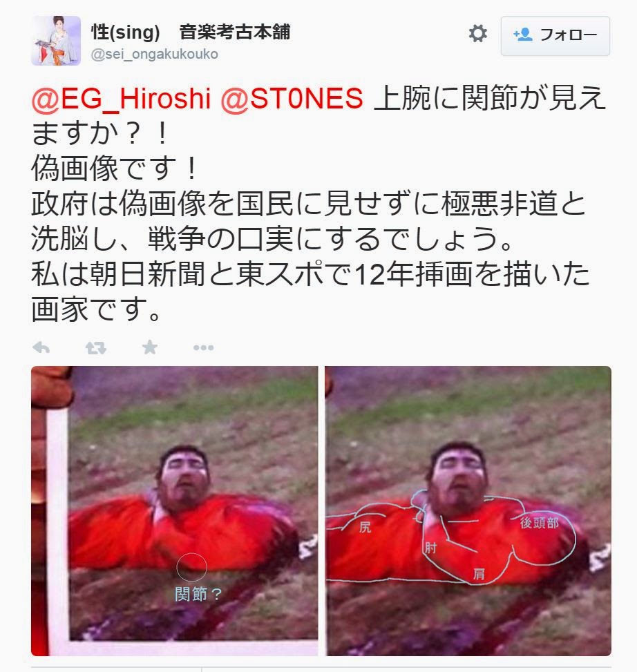
Task: Click the reply arrow icon below tweet
Action: click(x=41, y=347)
